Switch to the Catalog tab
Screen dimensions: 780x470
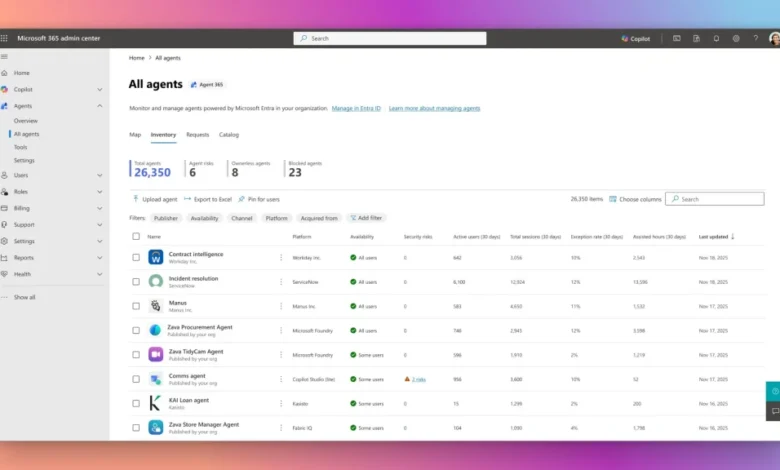(x=229, y=134)
